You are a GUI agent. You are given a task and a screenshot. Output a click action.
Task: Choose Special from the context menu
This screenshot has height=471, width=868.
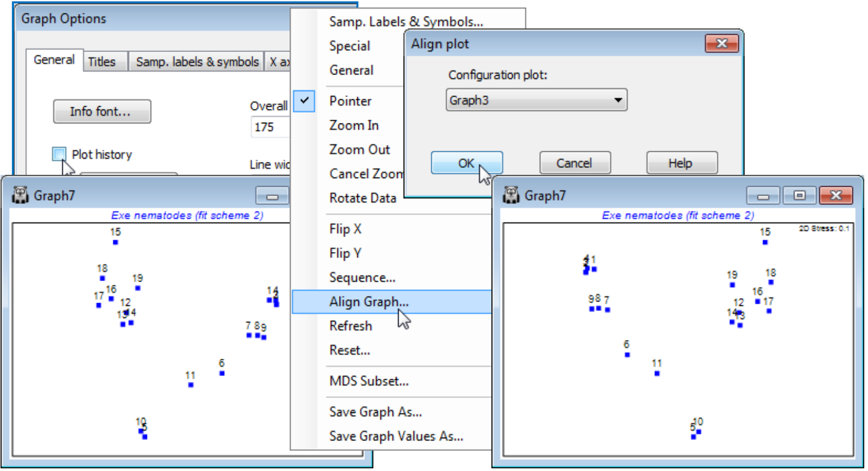point(349,46)
